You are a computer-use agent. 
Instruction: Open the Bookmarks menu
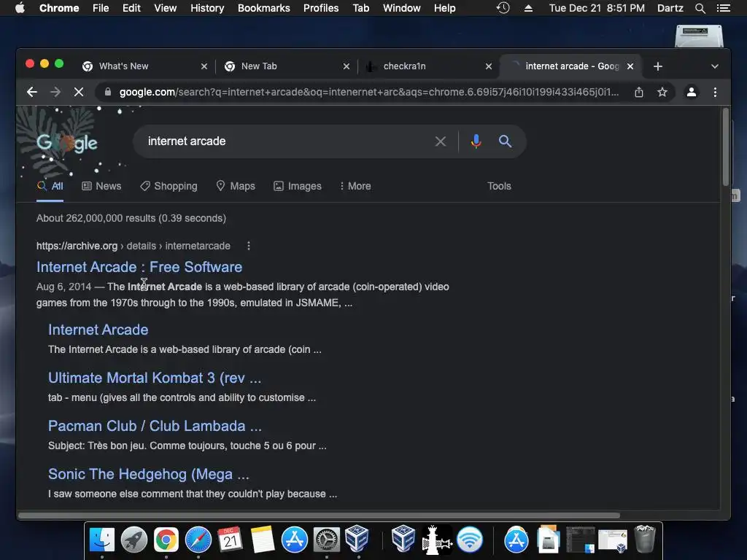pos(263,8)
